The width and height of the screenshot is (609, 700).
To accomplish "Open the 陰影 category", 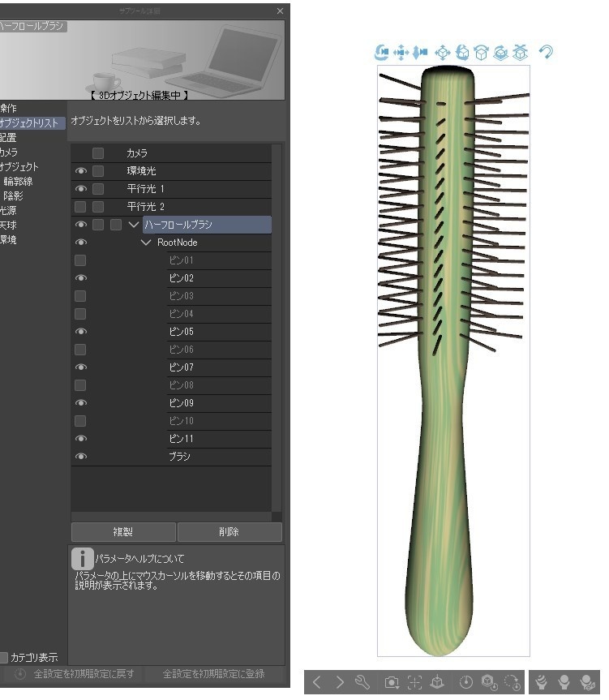I will click(14, 196).
